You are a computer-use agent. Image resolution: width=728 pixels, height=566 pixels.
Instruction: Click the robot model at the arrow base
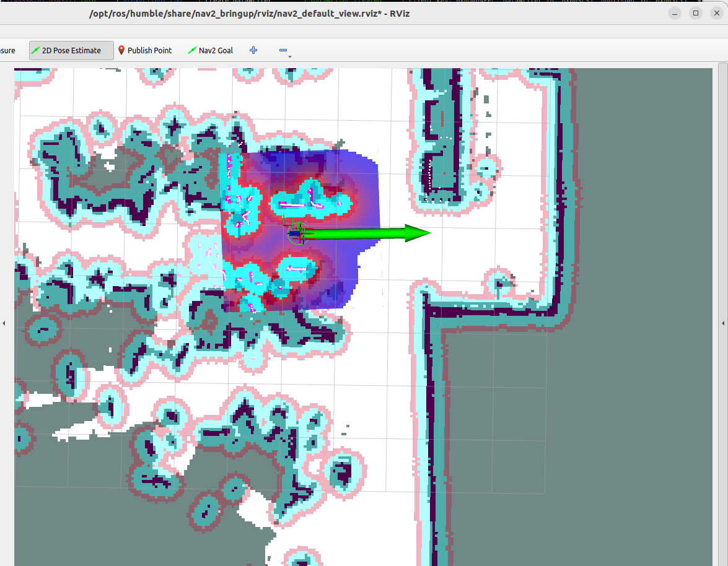pyautogui.click(x=296, y=233)
